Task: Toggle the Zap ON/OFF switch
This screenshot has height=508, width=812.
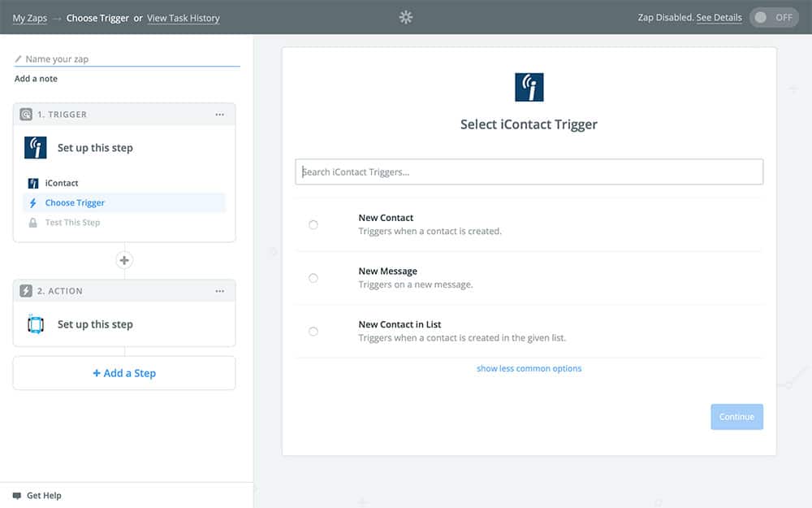Action: [774, 17]
